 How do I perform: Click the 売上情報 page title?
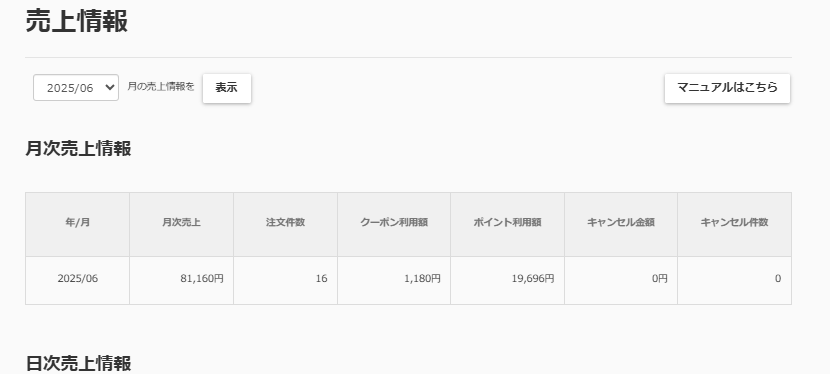77,22
